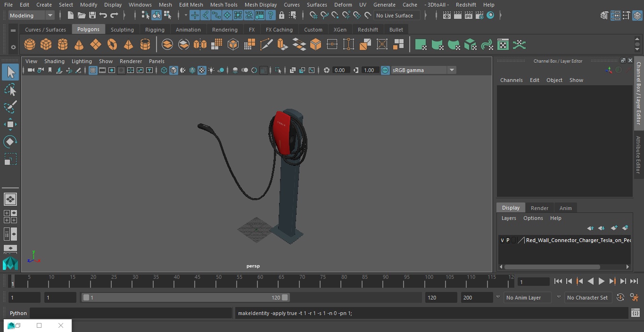Open the Render layer tab
The height and width of the screenshot is (332, 644).
click(539, 208)
